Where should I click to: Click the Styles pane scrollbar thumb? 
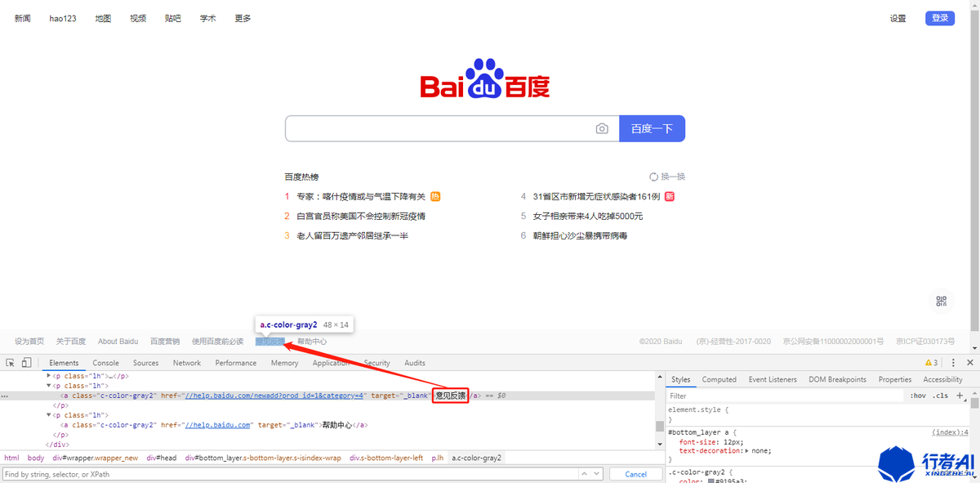pos(975,401)
